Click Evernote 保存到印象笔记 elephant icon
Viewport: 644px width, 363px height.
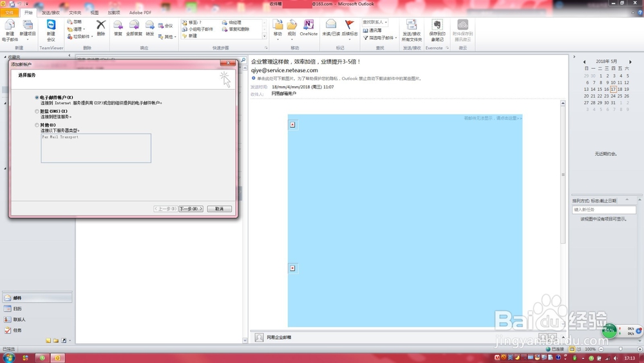437,25
